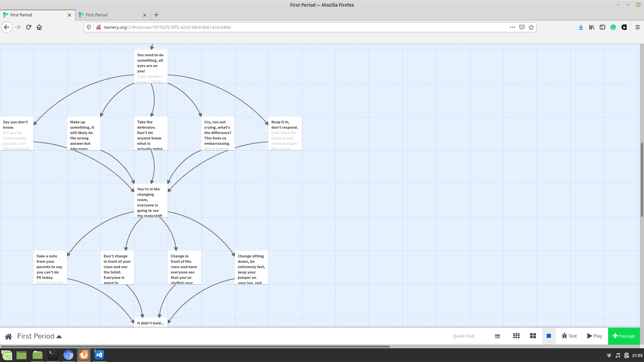Open the Firefox downloads panel

click(581, 27)
